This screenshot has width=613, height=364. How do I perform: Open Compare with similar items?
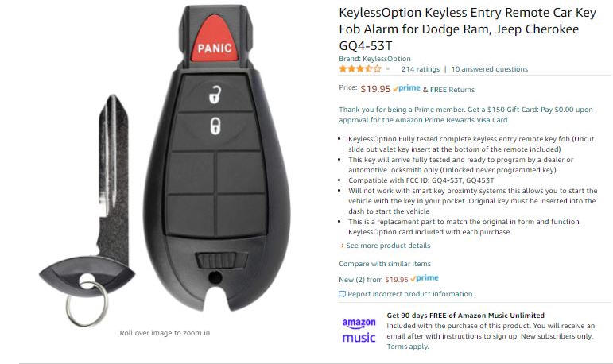point(385,264)
